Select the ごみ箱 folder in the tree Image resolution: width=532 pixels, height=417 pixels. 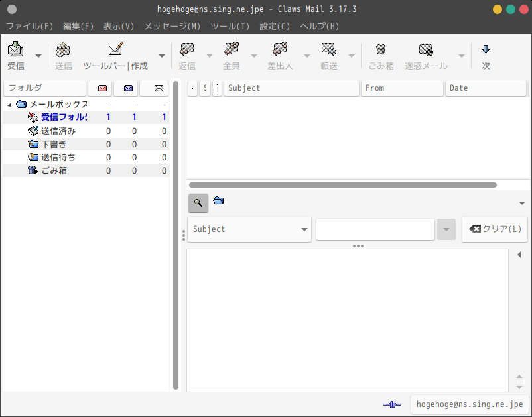(86, 170)
